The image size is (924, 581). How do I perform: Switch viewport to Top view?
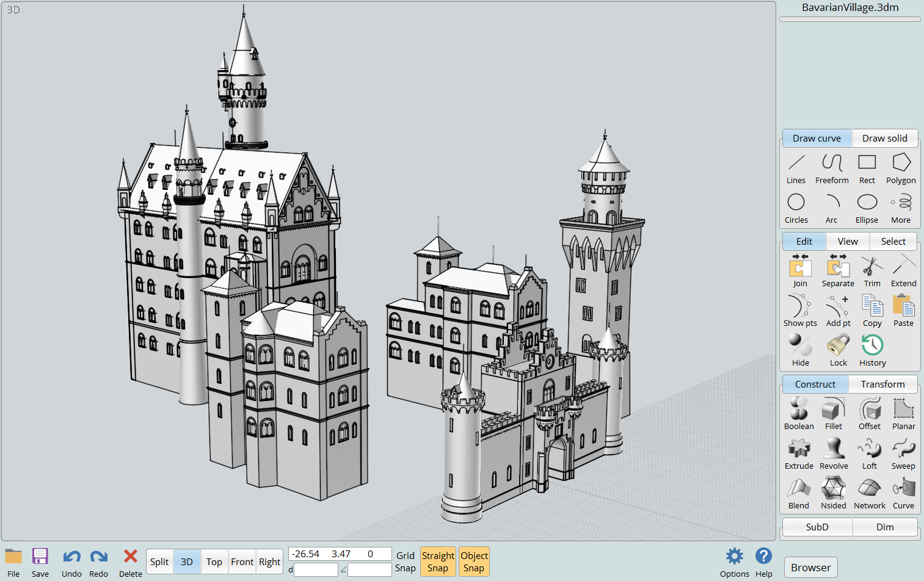click(214, 561)
